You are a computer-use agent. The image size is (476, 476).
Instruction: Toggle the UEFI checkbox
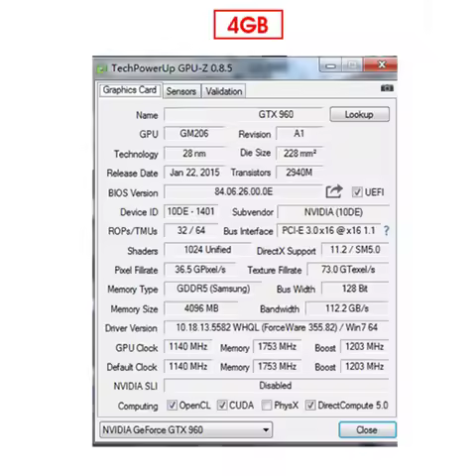point(357,192)
